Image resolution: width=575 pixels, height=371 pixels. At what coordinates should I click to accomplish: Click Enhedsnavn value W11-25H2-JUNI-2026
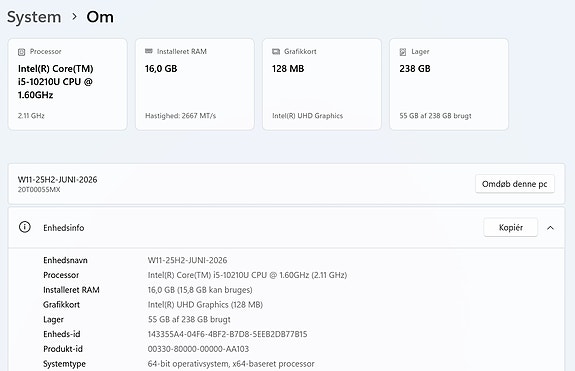187,260
